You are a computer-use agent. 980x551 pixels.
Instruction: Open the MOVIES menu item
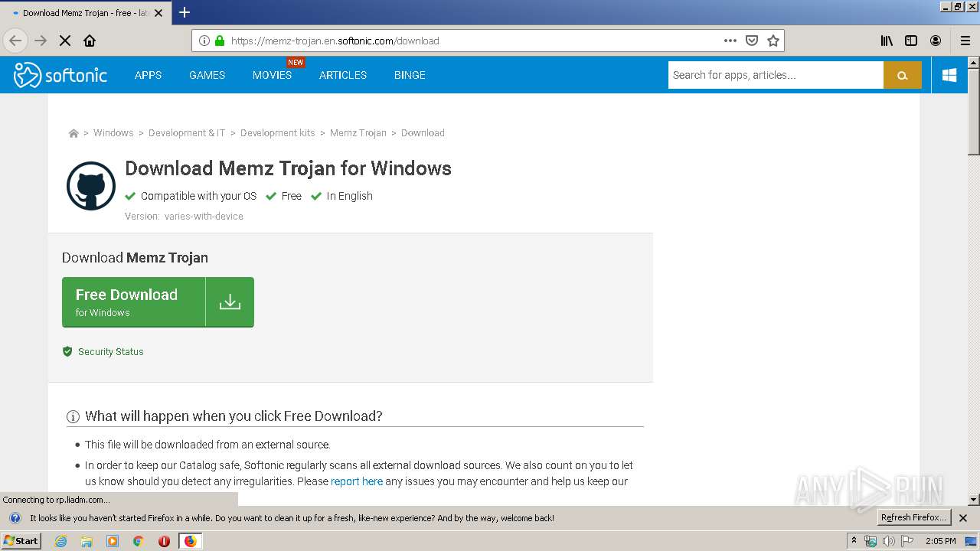tap(273, 75)
